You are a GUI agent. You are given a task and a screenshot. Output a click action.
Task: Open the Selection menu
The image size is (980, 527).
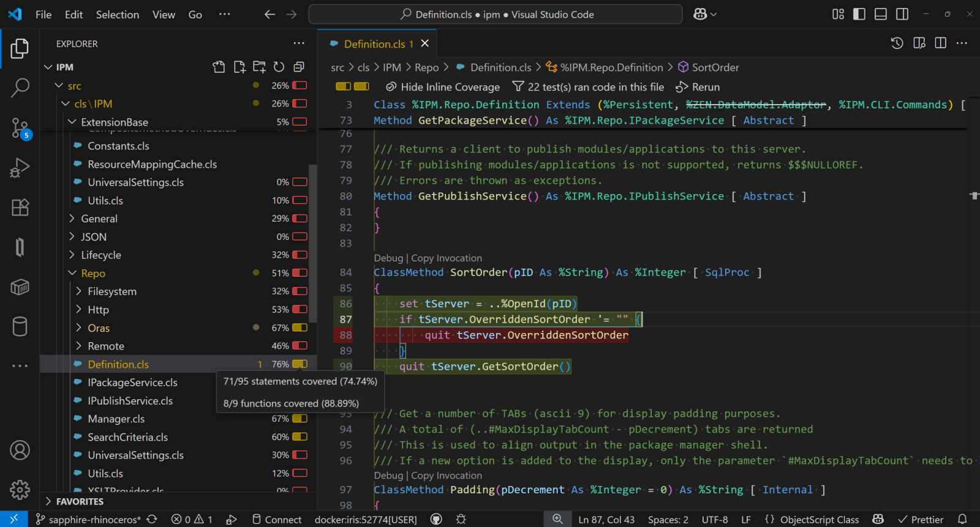pyautogui.click(x=117, y=14)
